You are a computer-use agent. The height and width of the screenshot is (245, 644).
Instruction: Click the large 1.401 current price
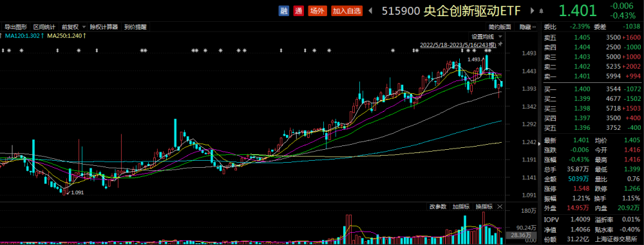click(x=578, y=11)
